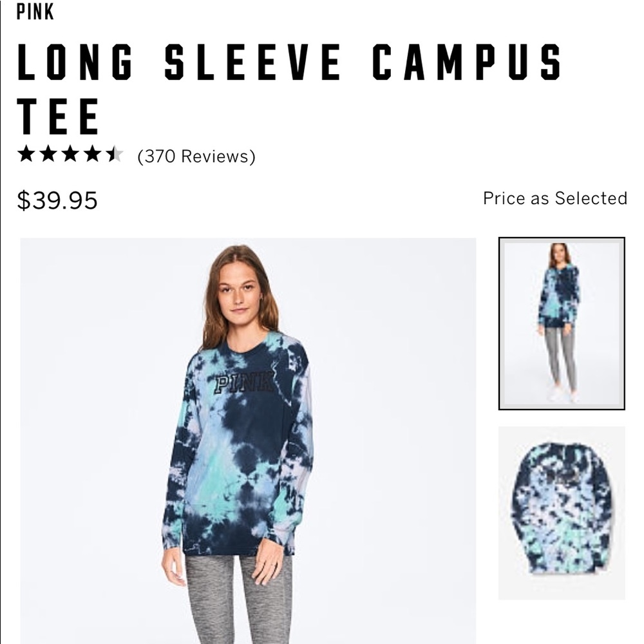644x644 pixels.
Task: Click the gray leggings inside the first thumbnail
Action: tap(561, 357)
